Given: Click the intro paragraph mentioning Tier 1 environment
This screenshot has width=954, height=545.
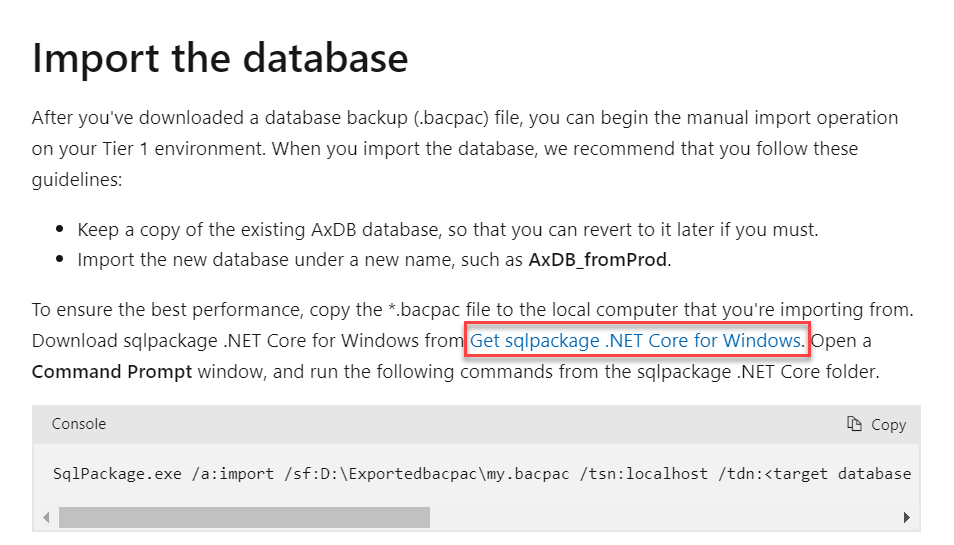Looking at the screenshot, I should (465, 149).
